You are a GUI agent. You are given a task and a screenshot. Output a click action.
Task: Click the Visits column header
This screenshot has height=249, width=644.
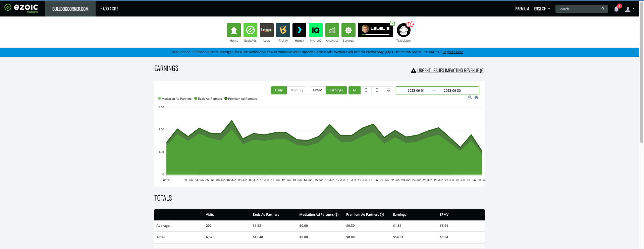(x=210, y=215)
